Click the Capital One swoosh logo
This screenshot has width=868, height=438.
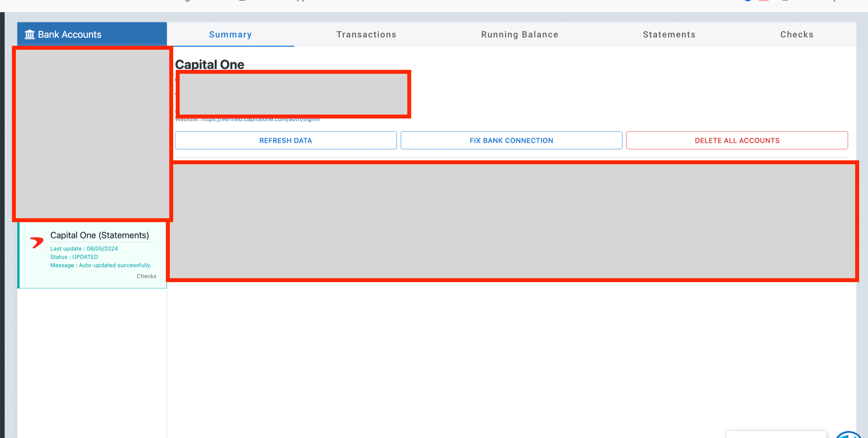pyautogui.click(x=37, y=242)
